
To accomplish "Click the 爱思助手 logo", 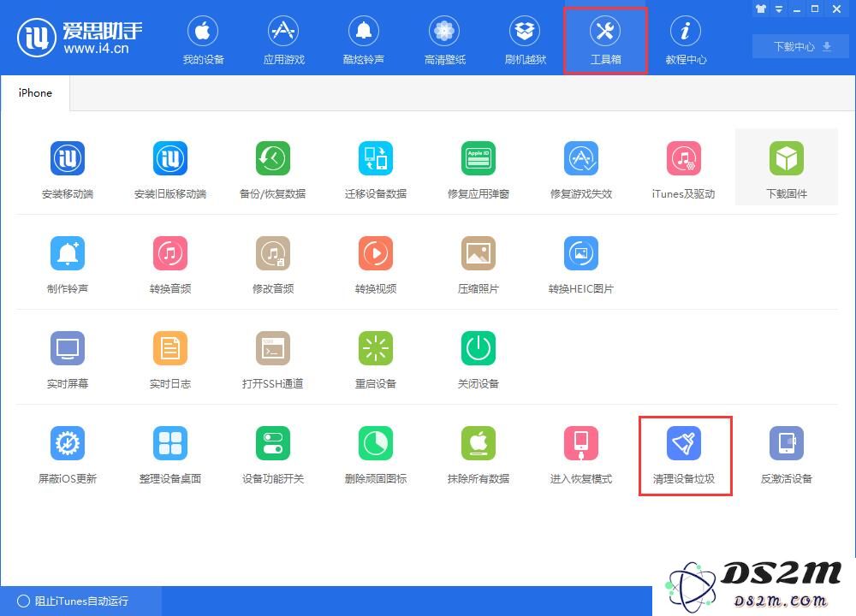I will [80, 38].
